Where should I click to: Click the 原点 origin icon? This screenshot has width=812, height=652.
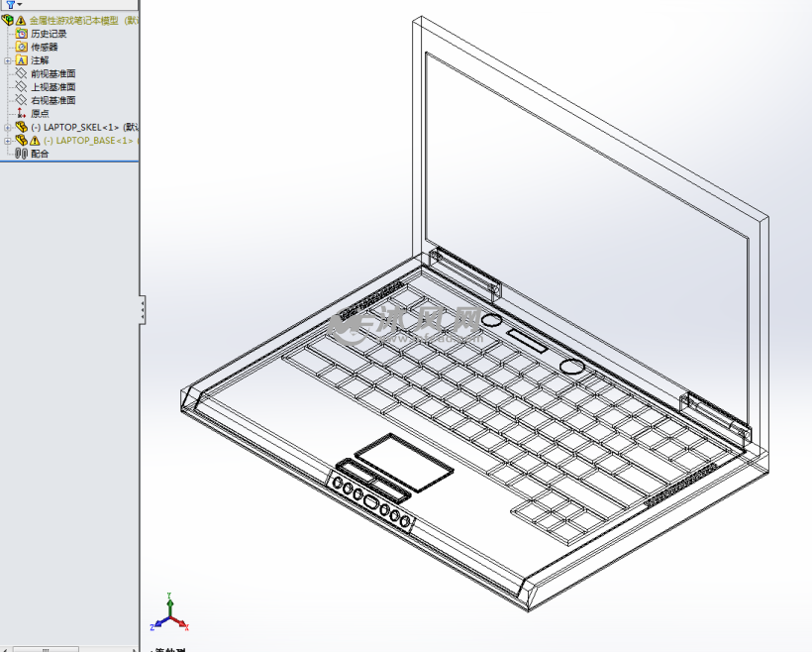22,114
